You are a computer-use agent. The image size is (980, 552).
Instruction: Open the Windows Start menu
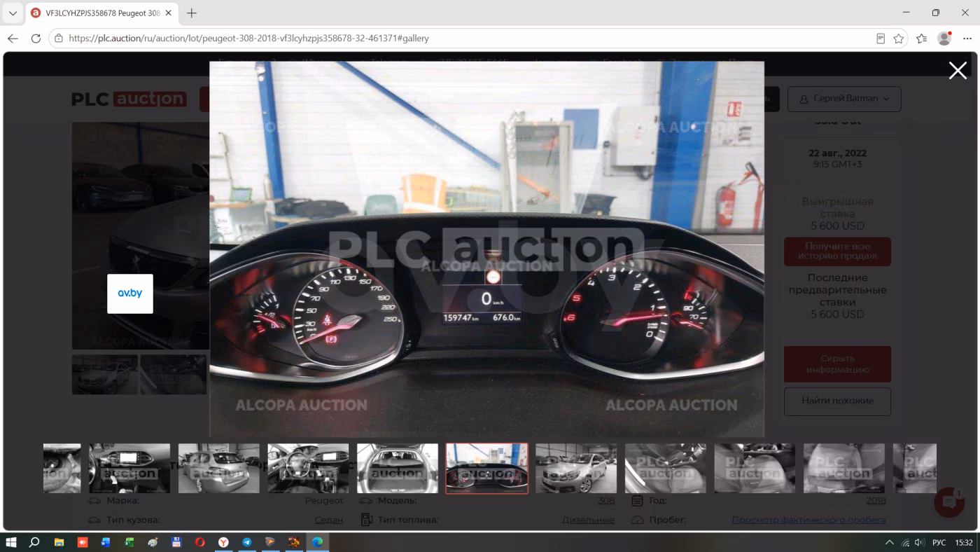(11, 542)
